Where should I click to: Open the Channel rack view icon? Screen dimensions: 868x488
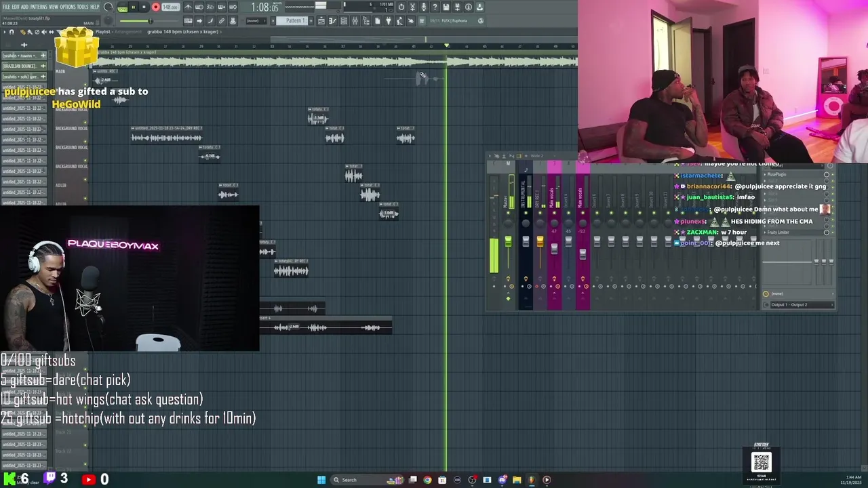[x=344, y=21]
